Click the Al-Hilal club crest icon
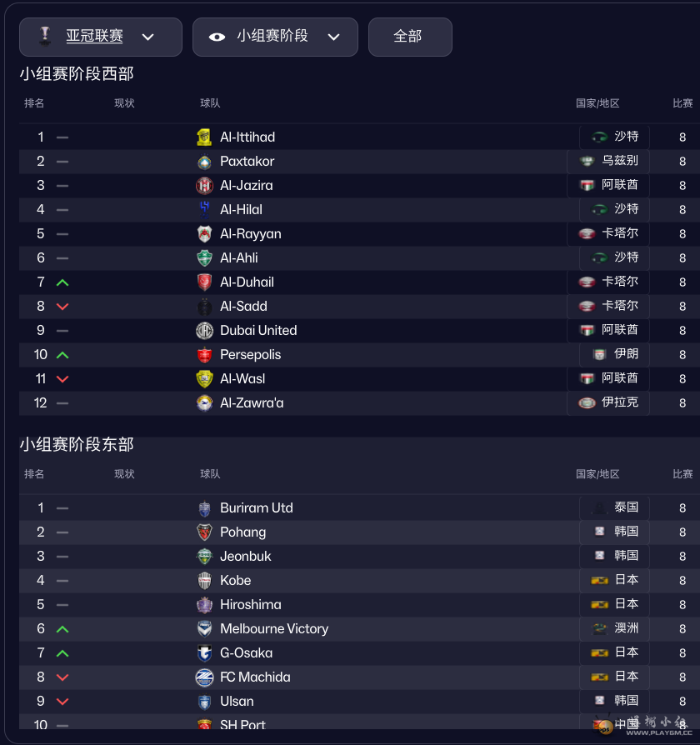The image size is (700, 745). pos(204,210)
